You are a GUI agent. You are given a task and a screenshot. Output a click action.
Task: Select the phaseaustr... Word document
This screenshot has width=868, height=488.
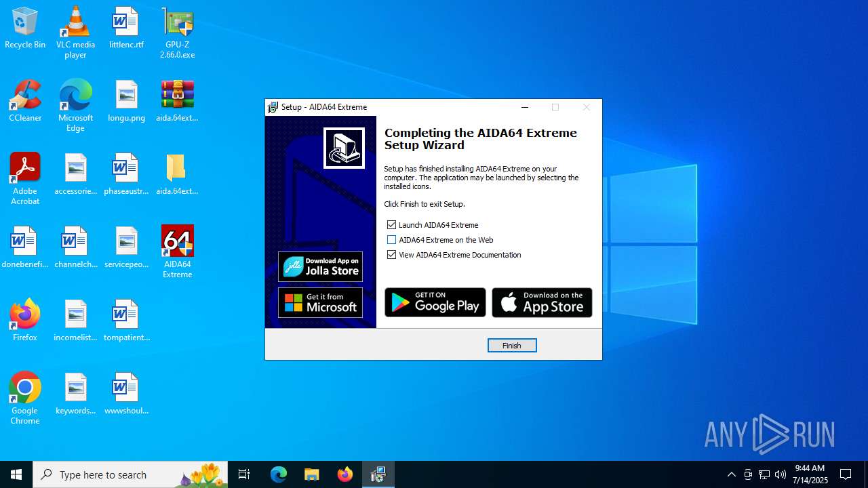(126, 174)
